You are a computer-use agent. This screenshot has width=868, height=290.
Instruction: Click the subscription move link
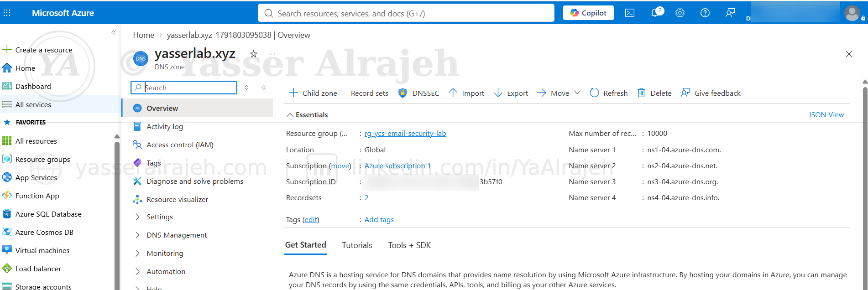tap(340, 166)
